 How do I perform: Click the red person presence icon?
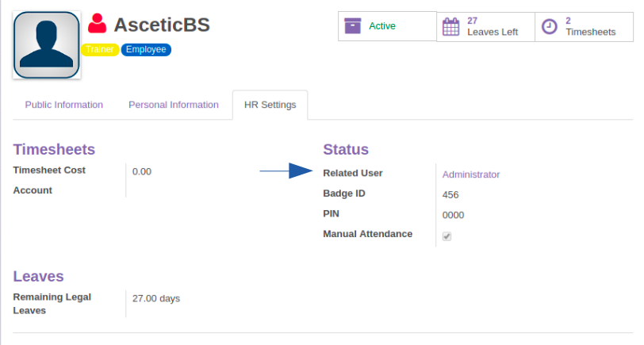click(x=98, y=24)
